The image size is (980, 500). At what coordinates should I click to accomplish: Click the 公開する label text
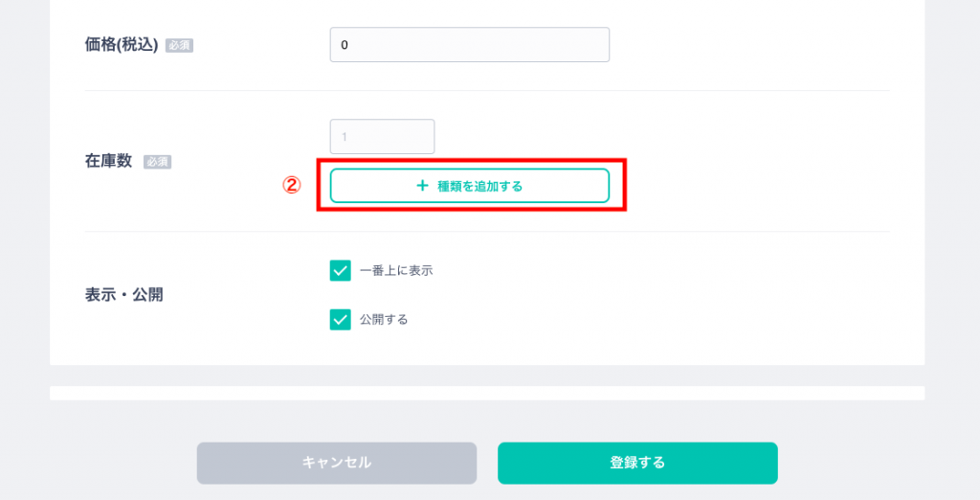click(384, 320)
